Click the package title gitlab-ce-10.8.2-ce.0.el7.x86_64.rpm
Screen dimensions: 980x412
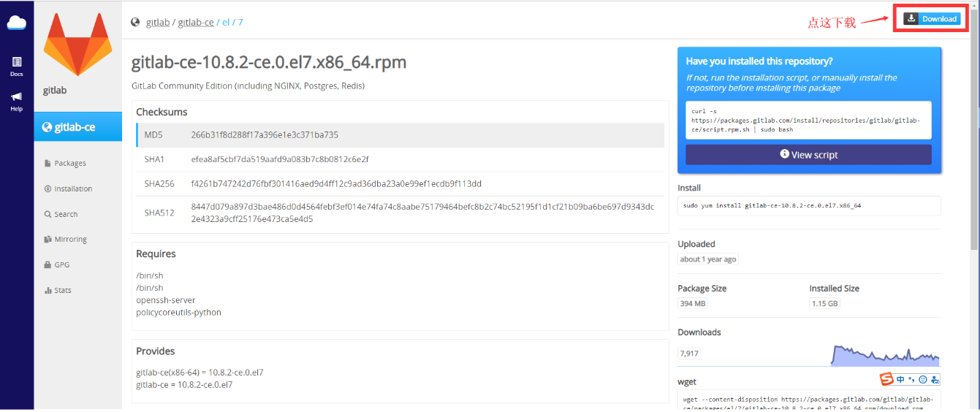coord(269,63)
